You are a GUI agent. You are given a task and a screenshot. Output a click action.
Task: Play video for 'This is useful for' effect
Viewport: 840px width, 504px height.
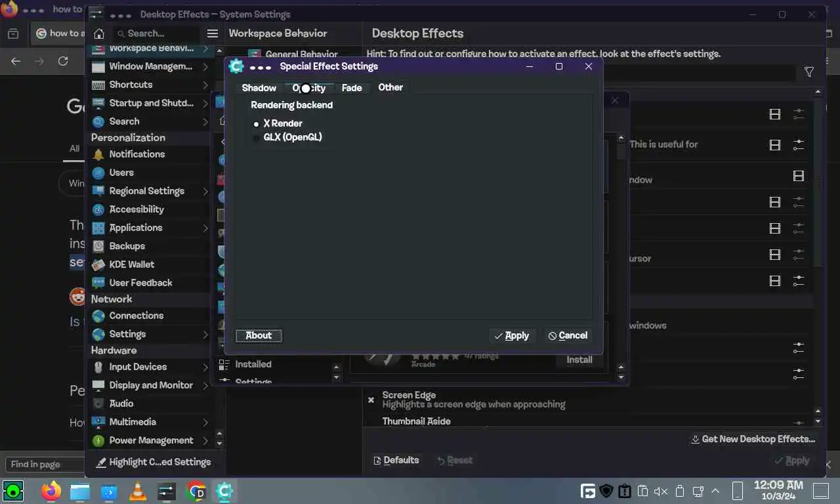pyautogui.click(x=775, y=145)
